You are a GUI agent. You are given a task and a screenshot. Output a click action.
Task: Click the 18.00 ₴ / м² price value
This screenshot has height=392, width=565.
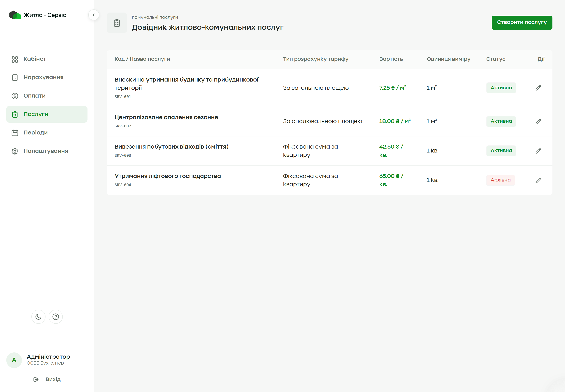pos(395,121)
